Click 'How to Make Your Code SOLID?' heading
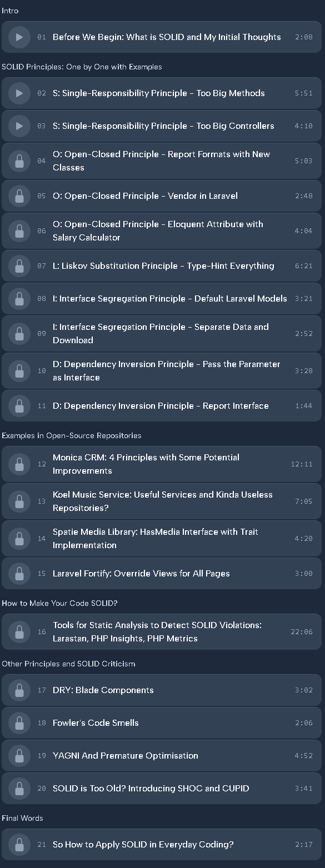The width and height of the screenshot is (325, 868). point(59,604)
